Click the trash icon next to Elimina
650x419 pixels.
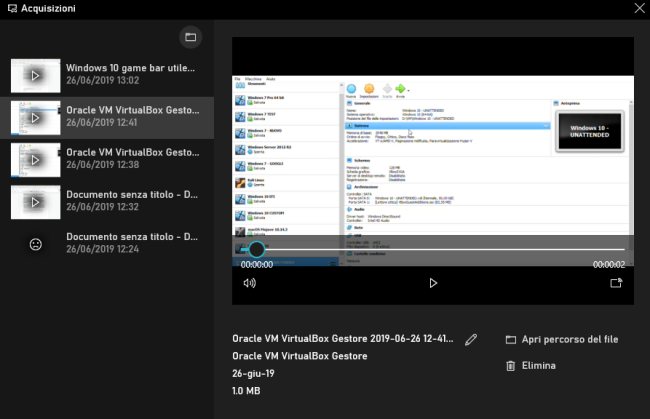pos(511,366)
